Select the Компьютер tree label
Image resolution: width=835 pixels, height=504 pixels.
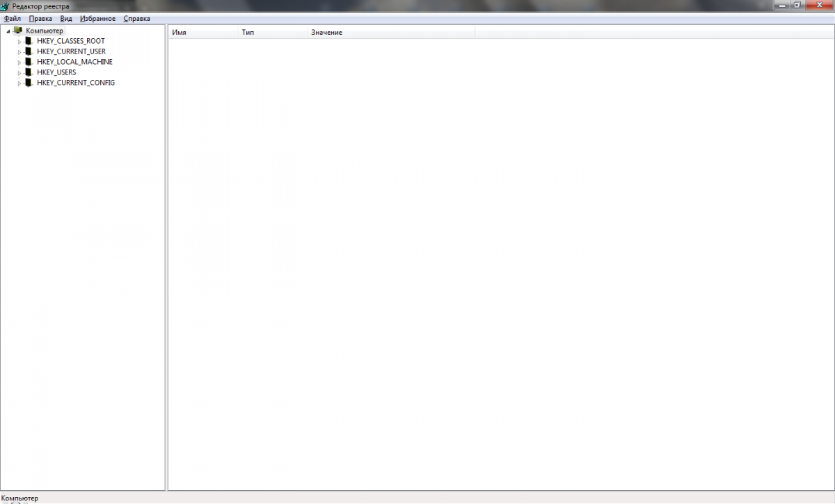[x=45, y=31]
